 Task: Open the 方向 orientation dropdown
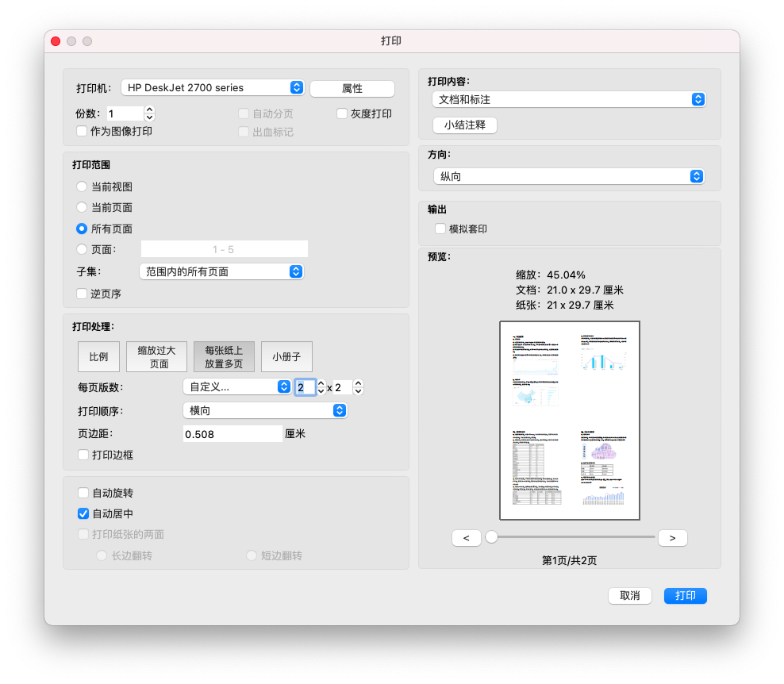click(x=568, y=176)
